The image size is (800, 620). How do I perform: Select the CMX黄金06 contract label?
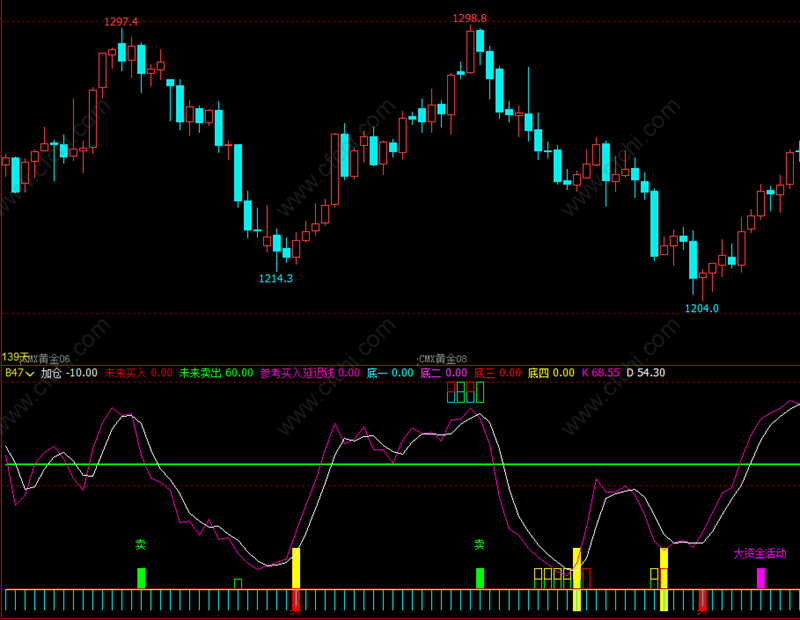tap(47, 359)
